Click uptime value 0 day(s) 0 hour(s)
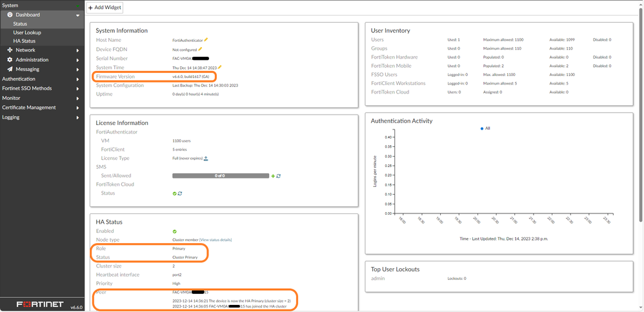Viewport: 644px width, 312px height. [x=196, y=94]
